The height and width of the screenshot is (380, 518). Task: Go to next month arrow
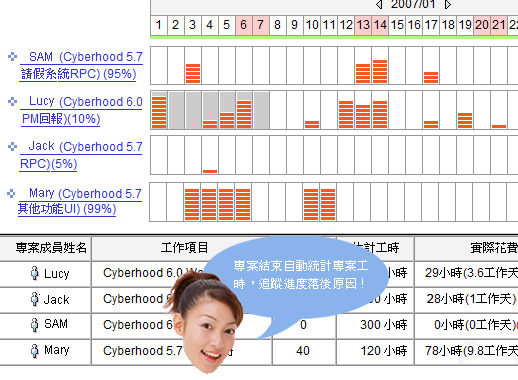pyautogui.click(x=448, y=5)
